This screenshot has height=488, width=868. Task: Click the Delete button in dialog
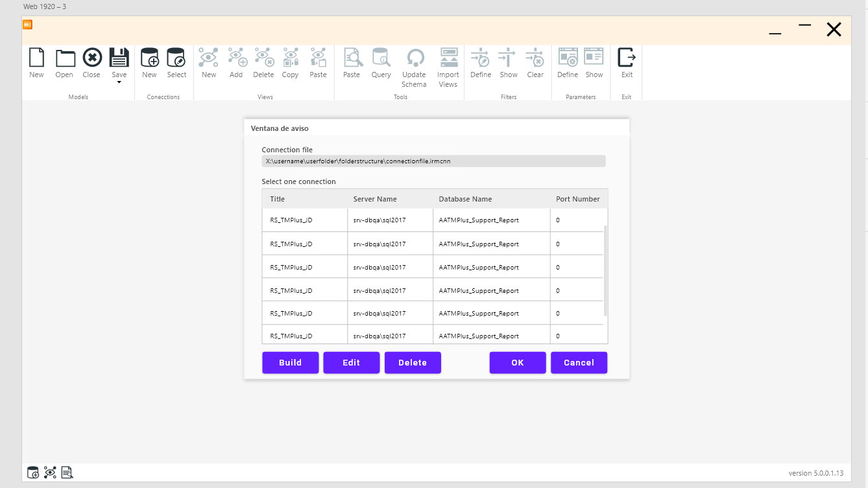413,363
